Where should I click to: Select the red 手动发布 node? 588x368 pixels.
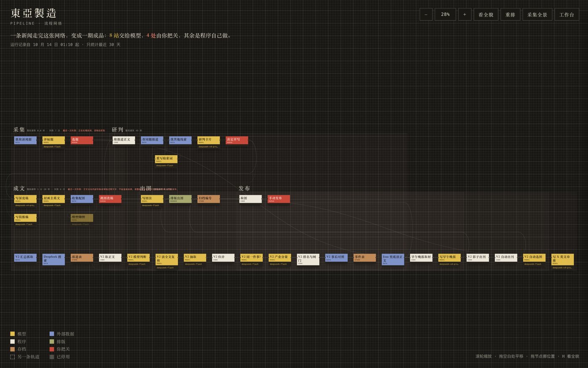point(279,199)
